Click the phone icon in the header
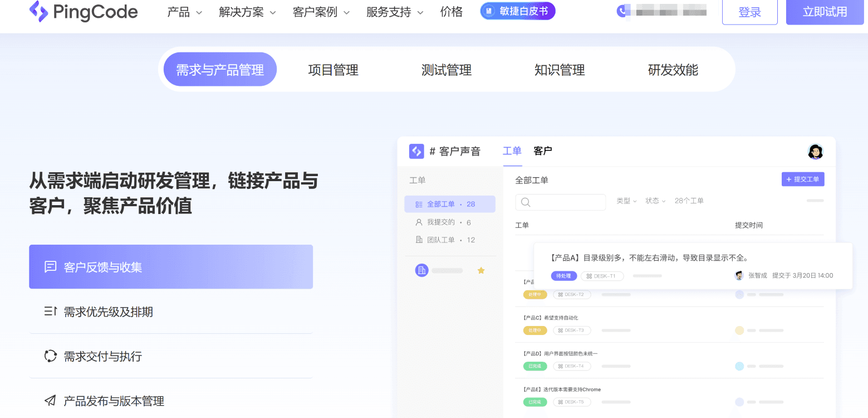This screenshot has width=868, height=418. tap(622, 11)
